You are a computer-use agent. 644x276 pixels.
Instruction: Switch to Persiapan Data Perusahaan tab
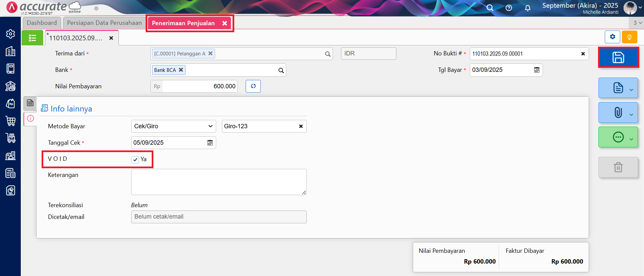coord(104,23)
